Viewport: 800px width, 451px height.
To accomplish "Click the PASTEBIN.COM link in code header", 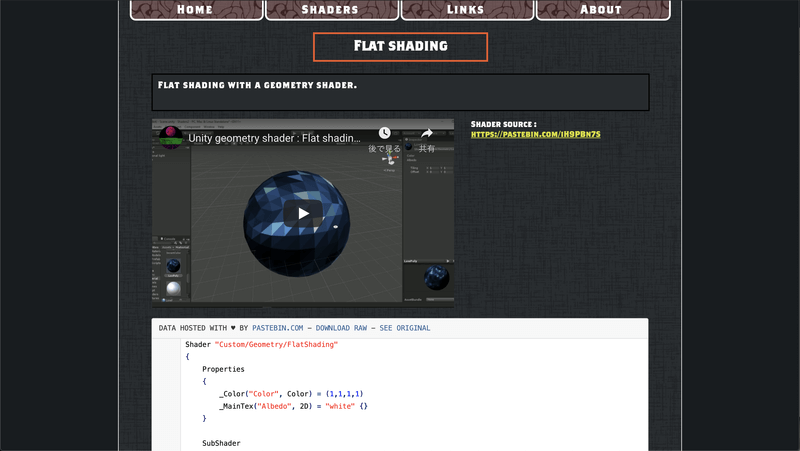I will click(278, 328).
